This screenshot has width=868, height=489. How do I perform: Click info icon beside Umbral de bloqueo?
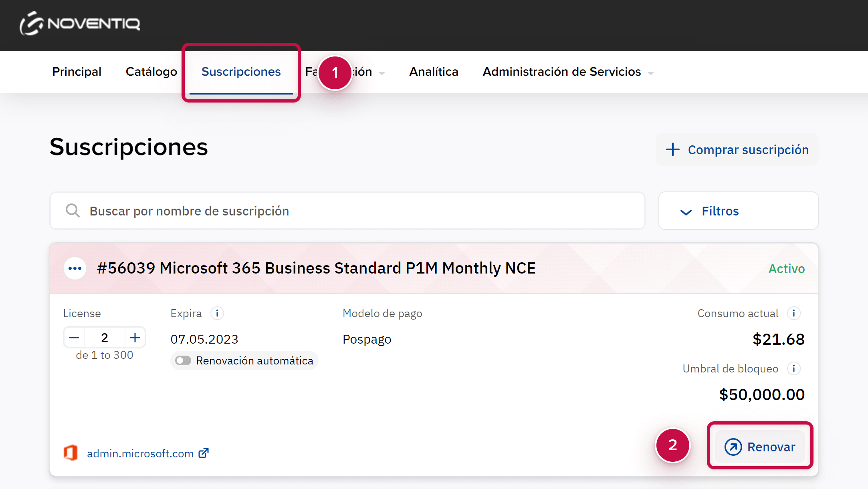coord(793,368)
